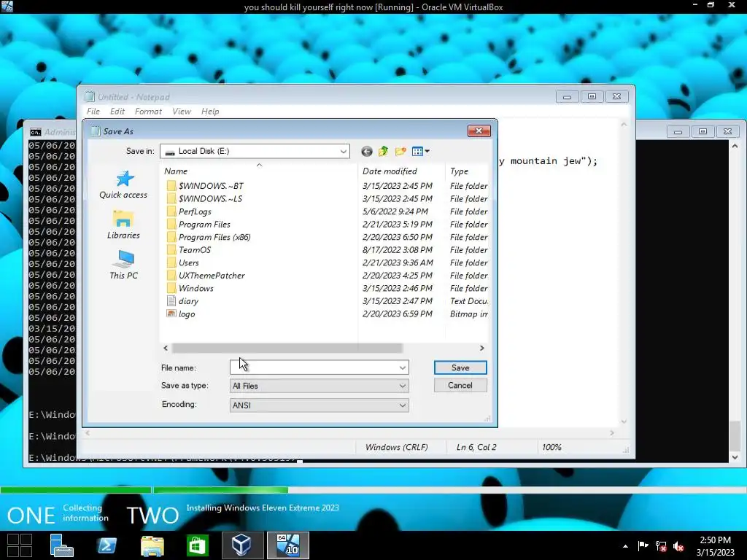Screen dimensions: 747x560
Task: Open File Explorer from the taskbar
Action: pyautogui.click(x=152, y=545)
